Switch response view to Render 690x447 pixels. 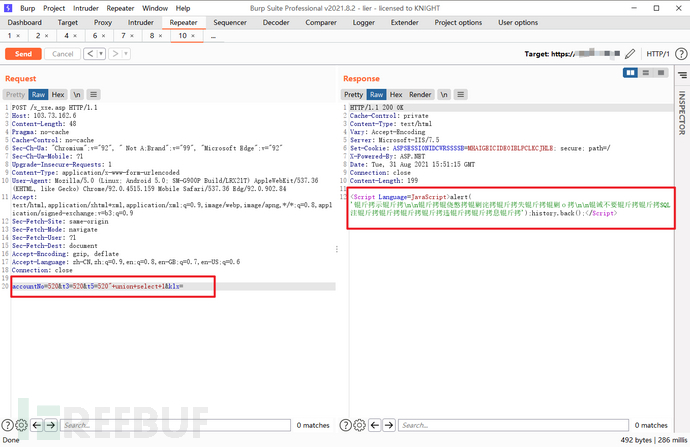tap(420, 95)
